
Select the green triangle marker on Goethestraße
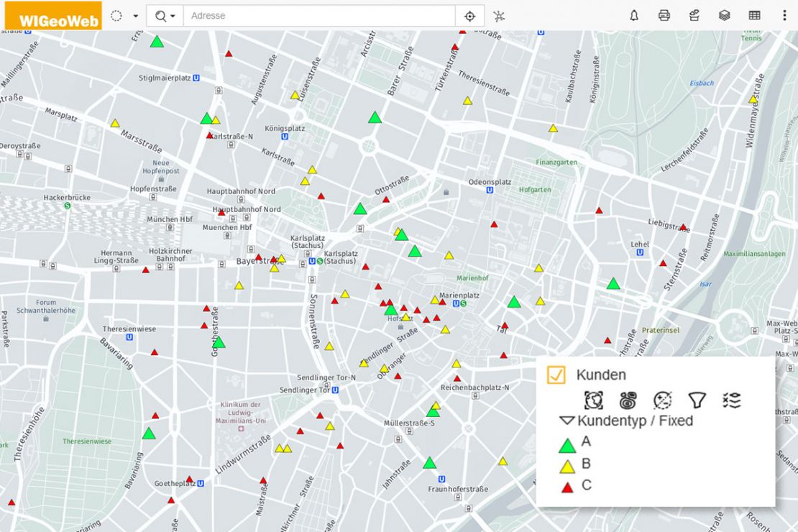[219, 341]
